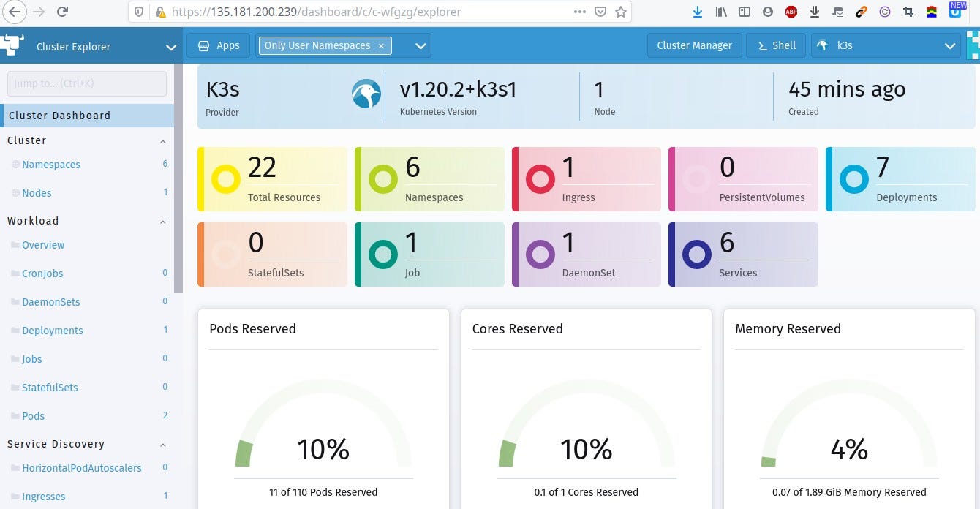Image resolution: width=980 pixels, height=509 pixels.
Task: Collapse the Workload section in sidebar
Action: [x=162, y=222]
